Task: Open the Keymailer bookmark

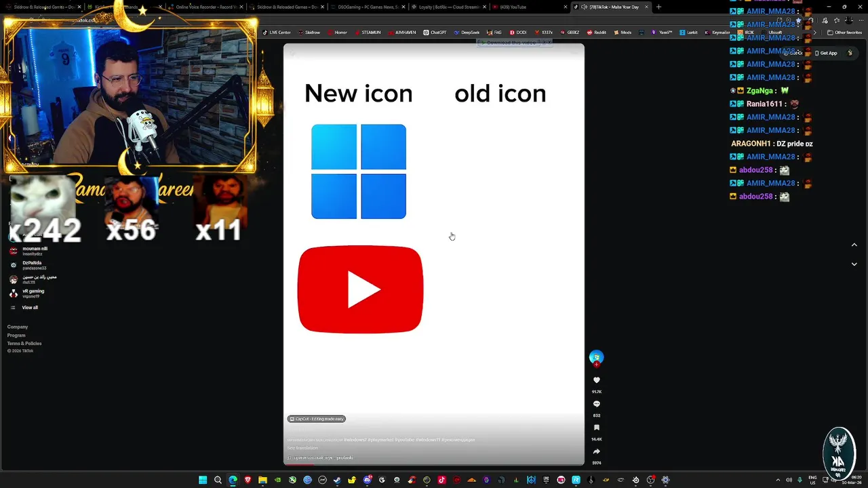Action: click(717, 33)
